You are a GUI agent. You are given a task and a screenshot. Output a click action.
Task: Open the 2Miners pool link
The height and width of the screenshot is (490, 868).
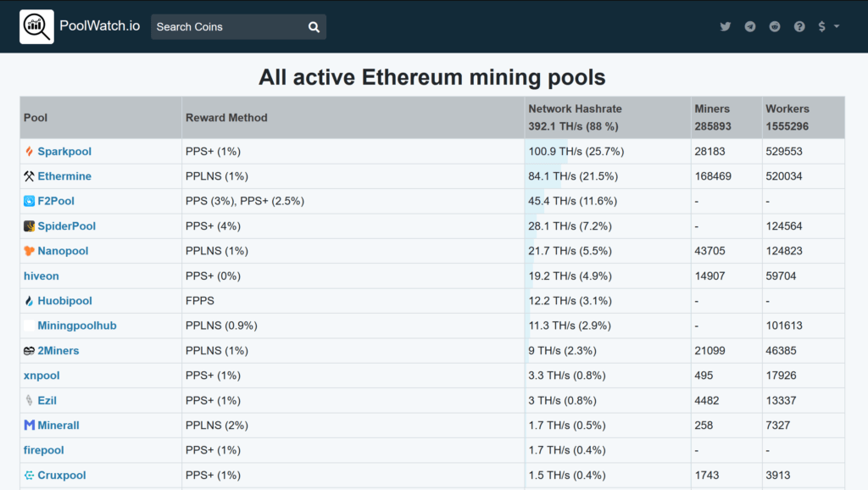[x=58, y=351]
